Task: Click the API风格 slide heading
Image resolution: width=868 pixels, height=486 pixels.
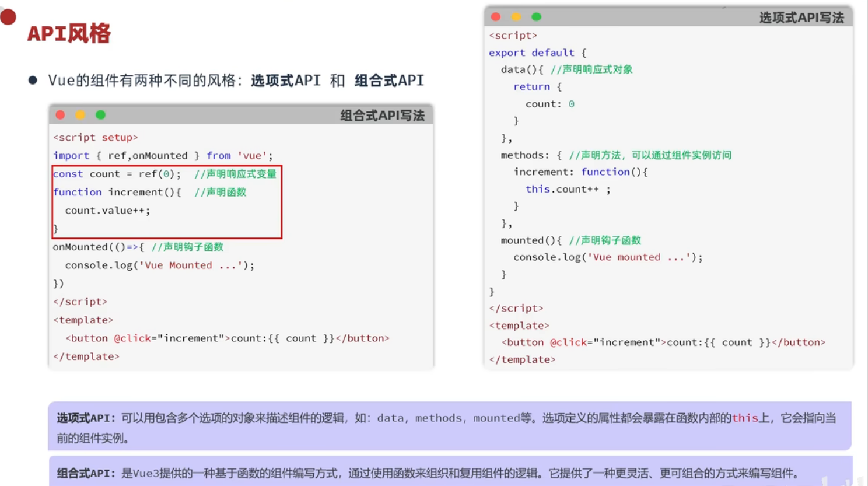Action: tap(69, 34)
